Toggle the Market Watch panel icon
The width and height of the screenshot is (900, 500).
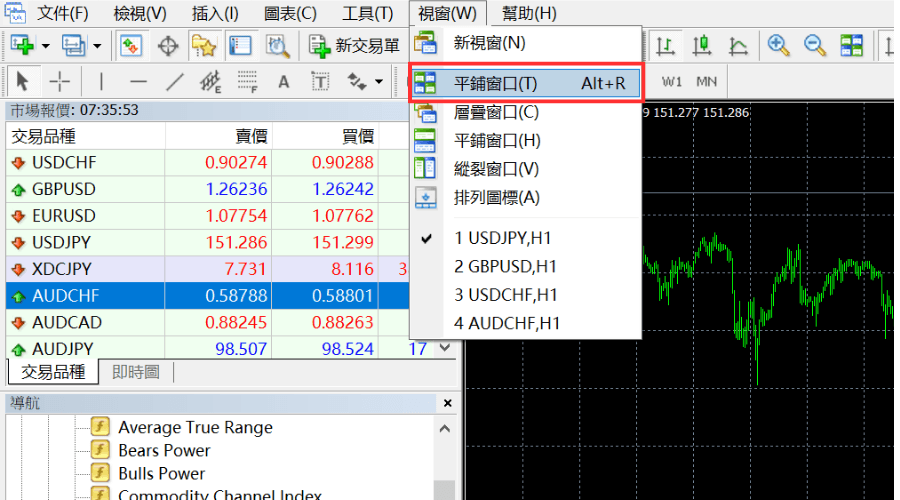(x=131, y=45)
